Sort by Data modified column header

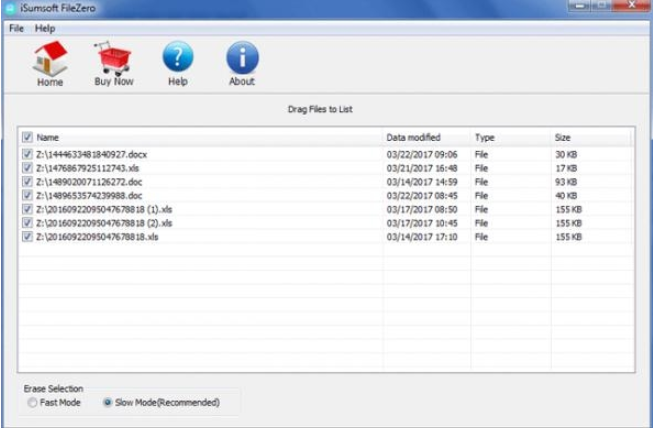point(413,137)
